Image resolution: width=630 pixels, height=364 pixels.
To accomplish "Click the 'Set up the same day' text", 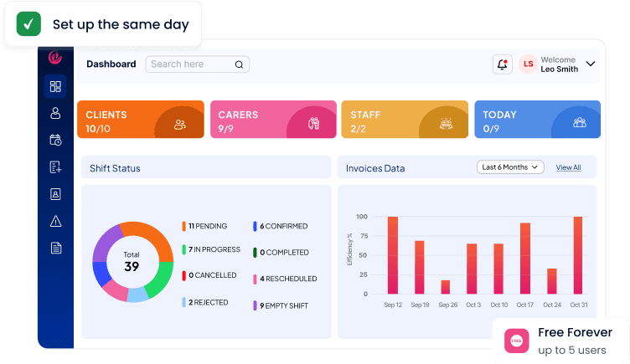I will pyautogui.click(x=121, y=24).
